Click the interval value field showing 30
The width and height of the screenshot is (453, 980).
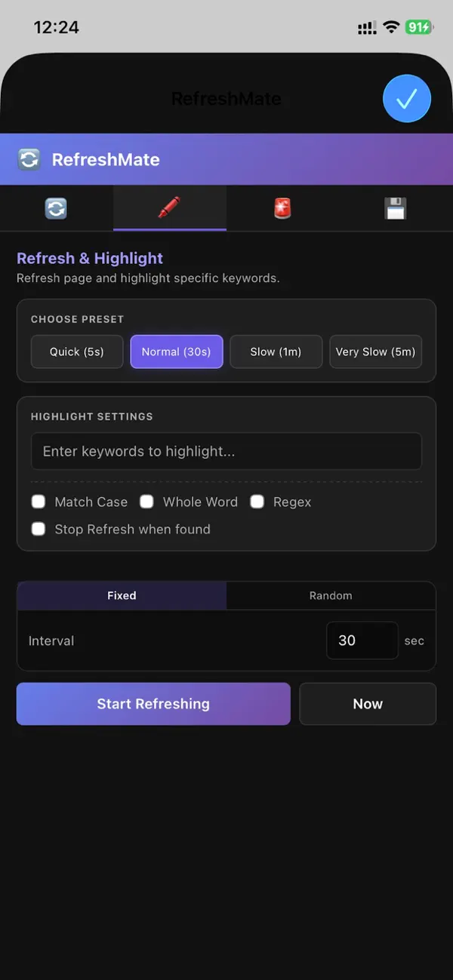(362, 640)
